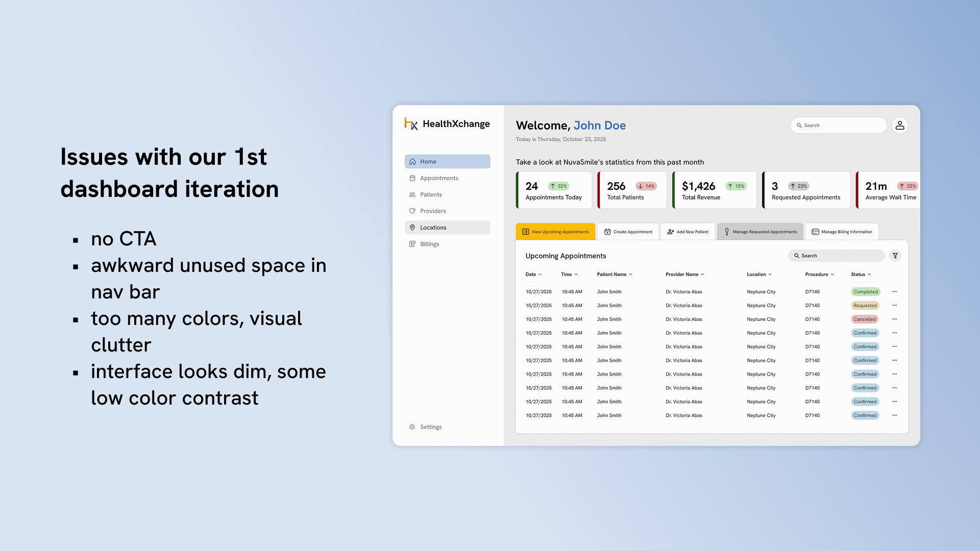
Task: Open the ellipsis menu on the Requested row
Action: [x=894, y=305]
